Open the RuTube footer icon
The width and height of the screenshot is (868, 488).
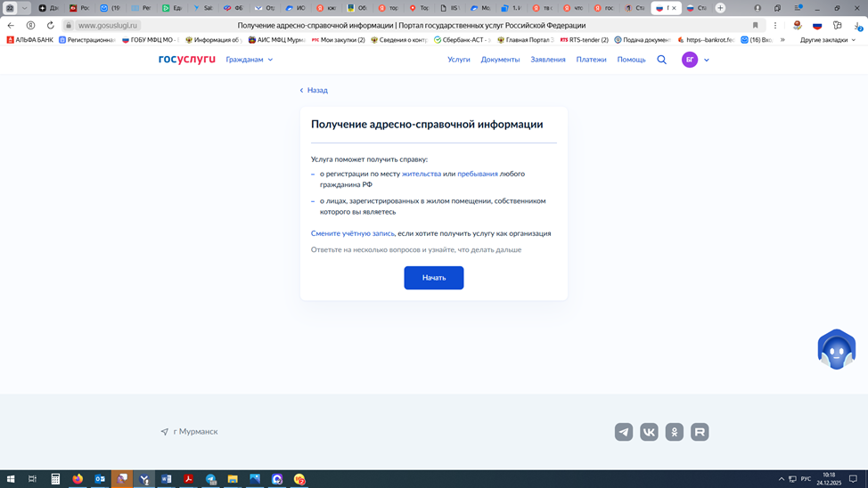pyautogui.click(x=700, y=432)
